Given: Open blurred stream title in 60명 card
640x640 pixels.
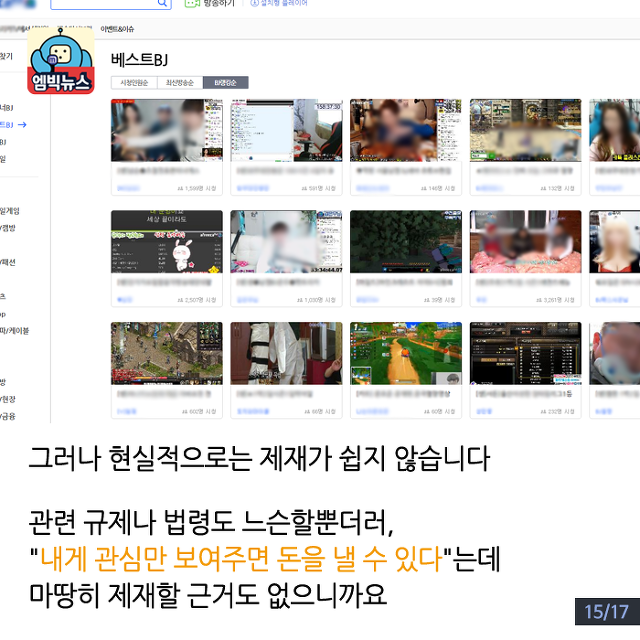Looking at the screenshot, I should pos(403,394).
